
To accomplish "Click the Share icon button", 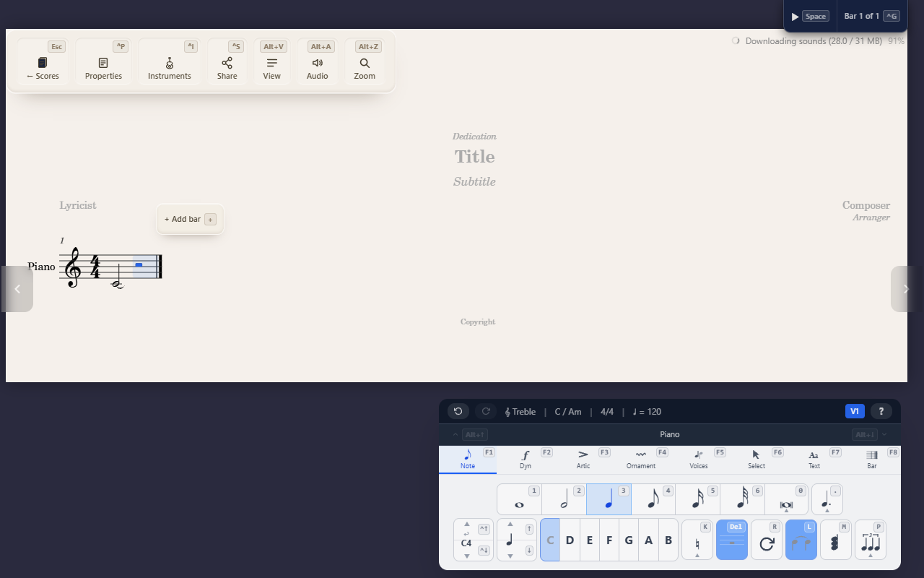I will [x=227, y=62].
